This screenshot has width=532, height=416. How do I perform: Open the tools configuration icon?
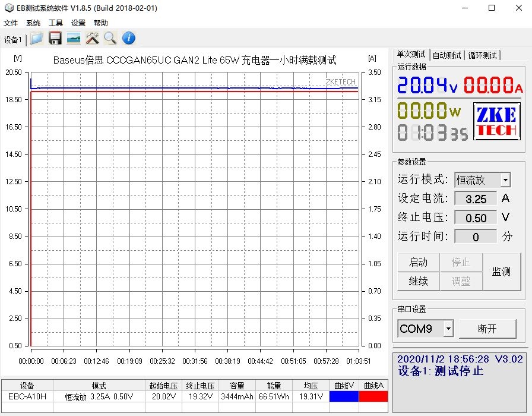(x=92, y=37)
